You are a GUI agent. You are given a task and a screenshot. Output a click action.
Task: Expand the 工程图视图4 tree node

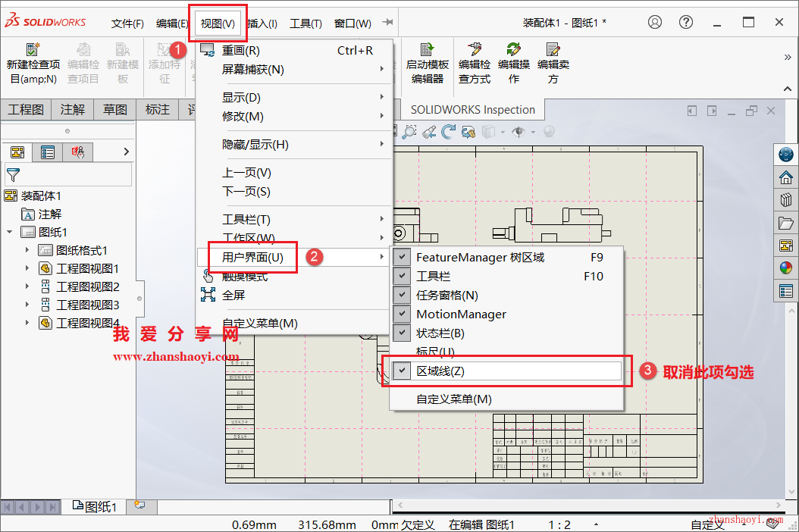27,323
